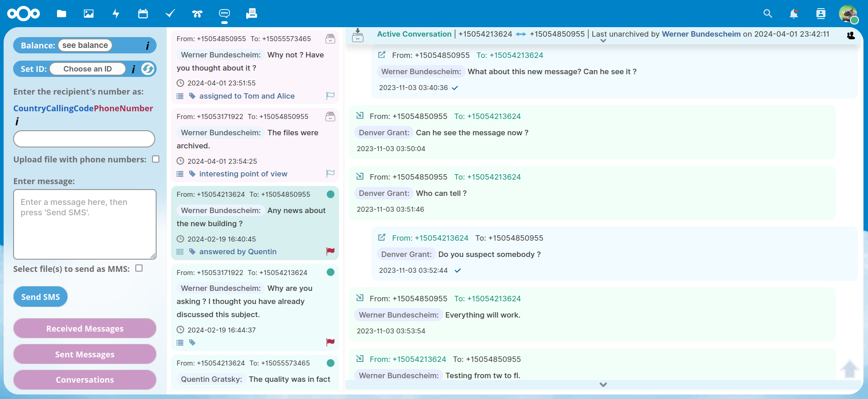868x399 pixels.
Task: Click the red flag on 'Any news' message
Action: (x=330, y=251)
